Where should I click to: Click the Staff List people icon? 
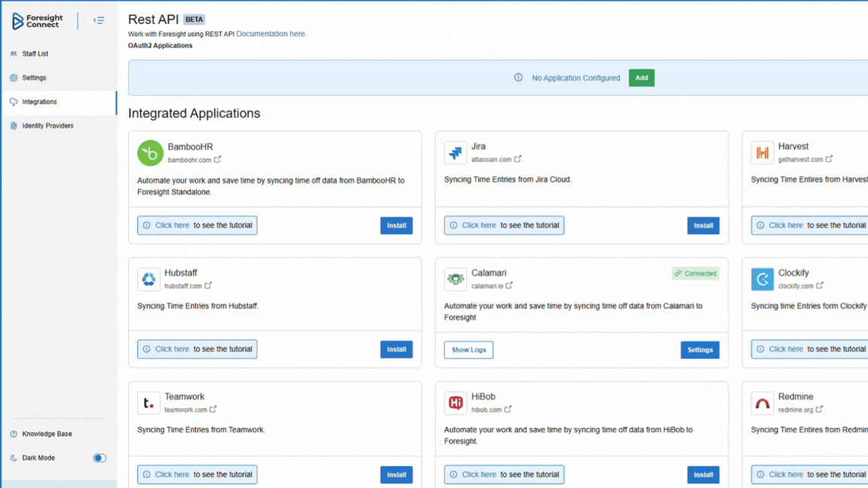pyautogui.click(x=14, y=53)
